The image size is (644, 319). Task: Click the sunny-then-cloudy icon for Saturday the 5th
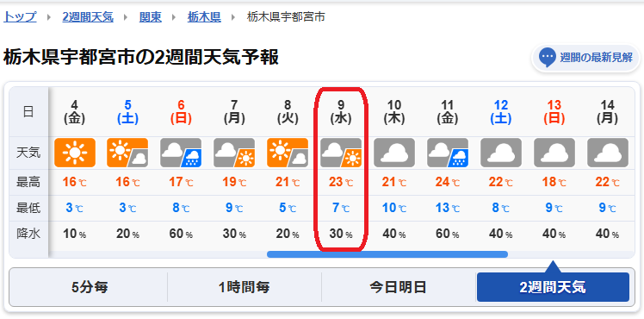[x=127, y=153]
